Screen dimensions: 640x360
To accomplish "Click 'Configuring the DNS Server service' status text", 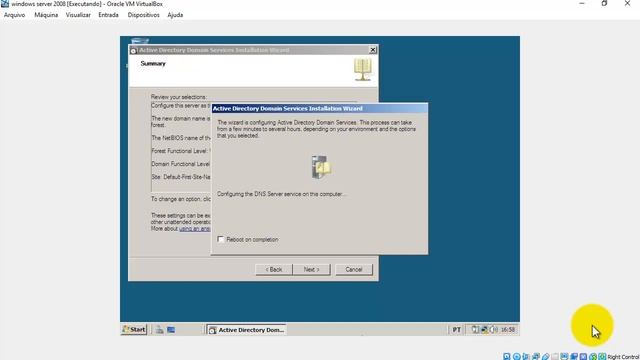I will coord(281,194).
